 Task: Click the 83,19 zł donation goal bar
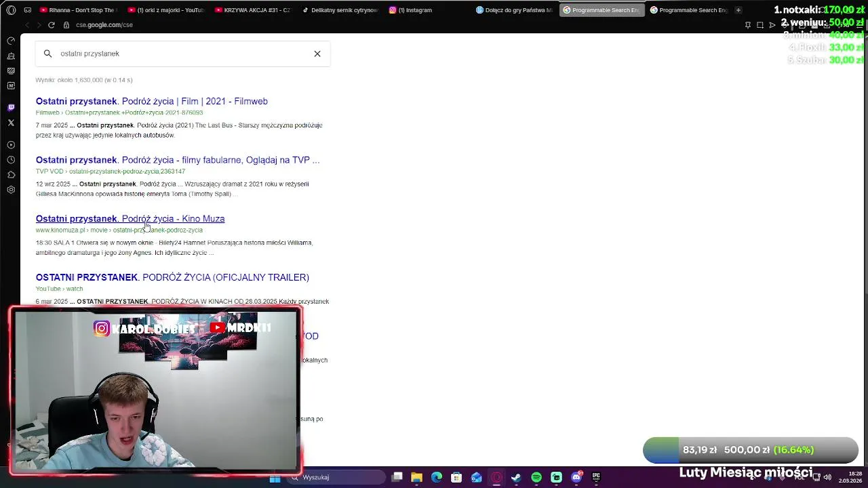click(x=751, y=450)
